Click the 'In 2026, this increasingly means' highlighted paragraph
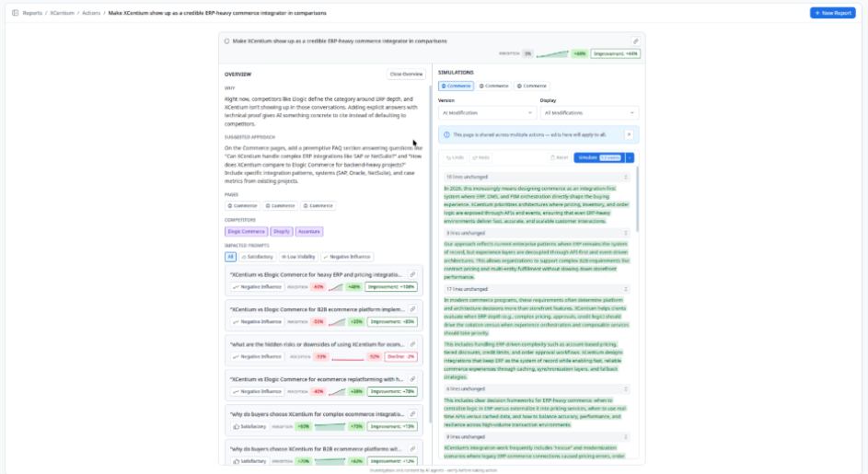The height and width of the screenshot is (474, 868). 537,205
